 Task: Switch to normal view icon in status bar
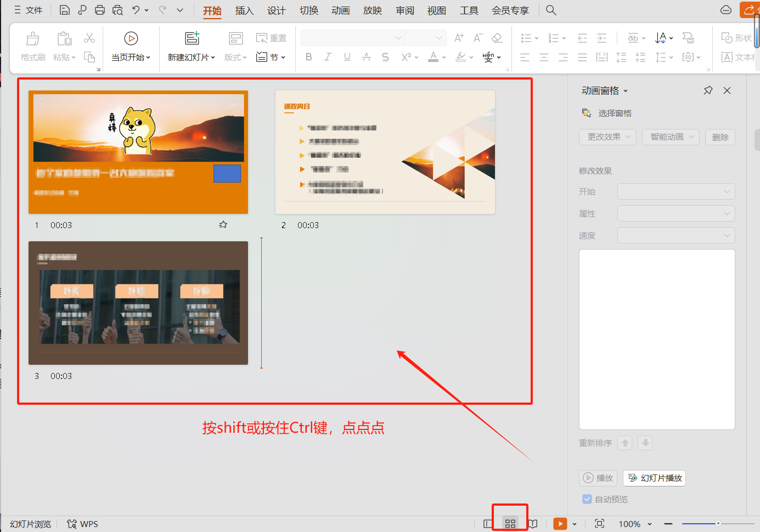point(488,524)
